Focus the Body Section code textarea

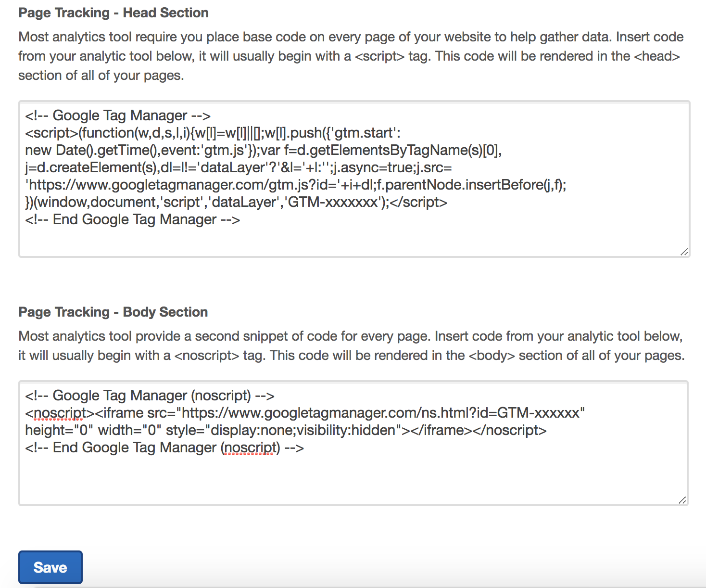pos(353,443)
